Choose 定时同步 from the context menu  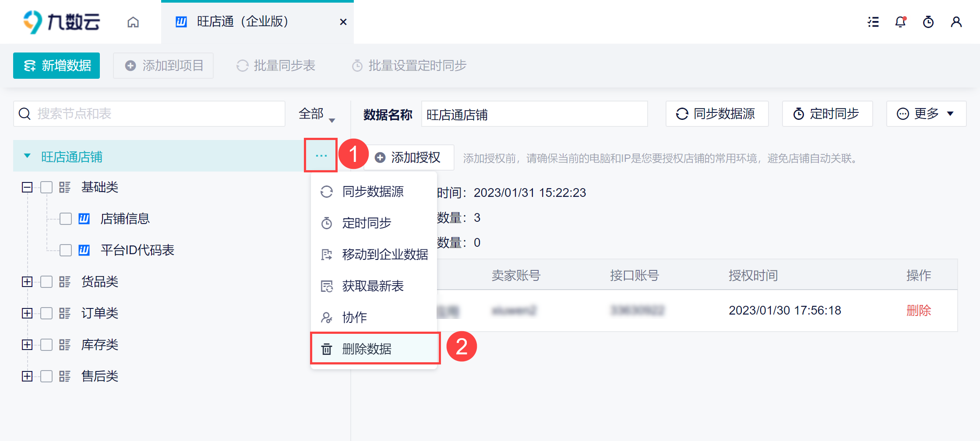click(x=374, y=223)
